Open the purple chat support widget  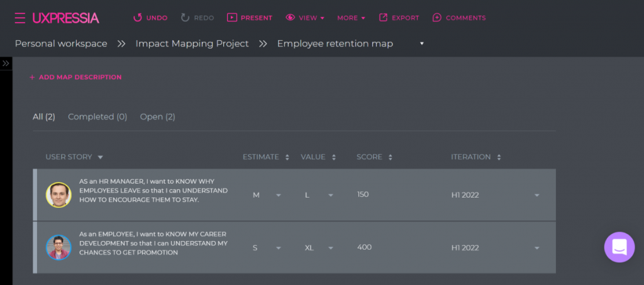619,247
